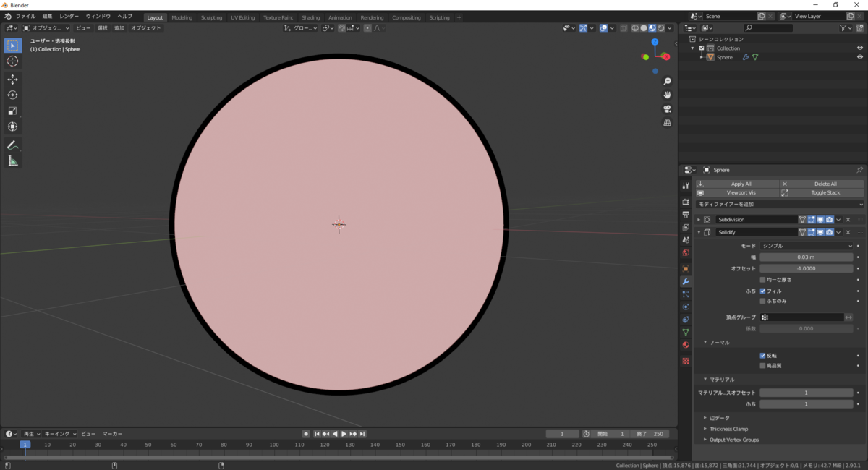Expand the Thickness Clamp section
Viewport: 868px width, 470px height.
pyautogui.click(x=731, y=429)
